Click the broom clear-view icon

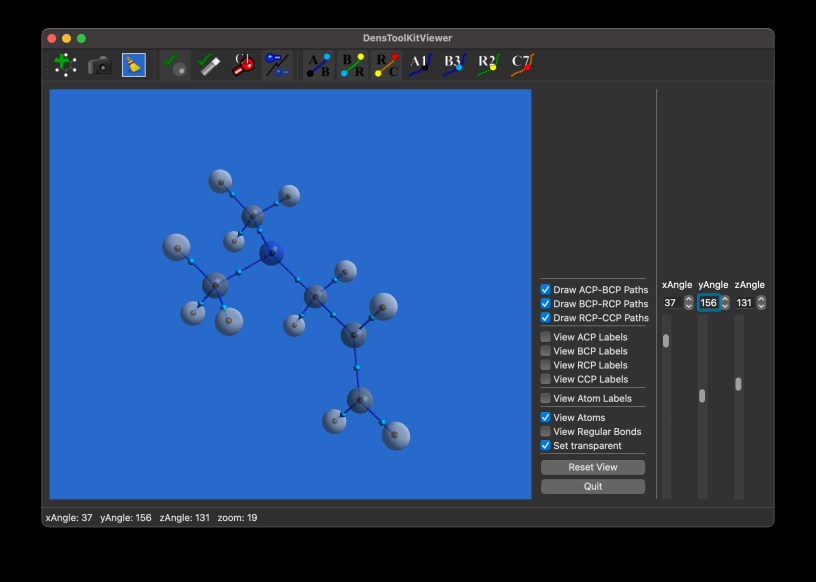click(133, 65)
